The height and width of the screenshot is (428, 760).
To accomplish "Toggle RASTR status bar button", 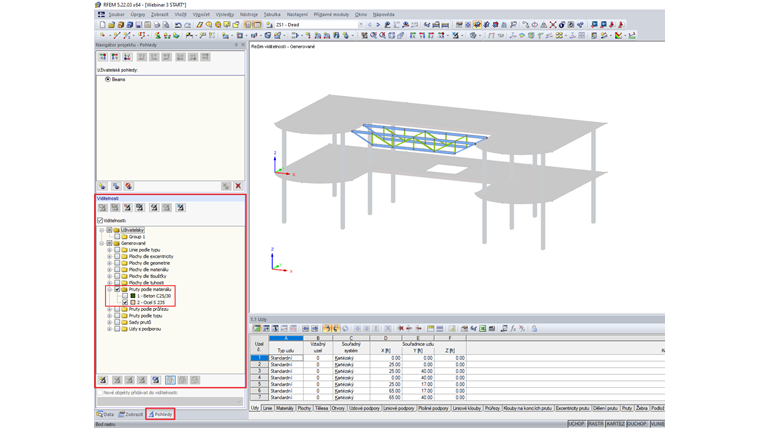I will [x=595, y=424].
